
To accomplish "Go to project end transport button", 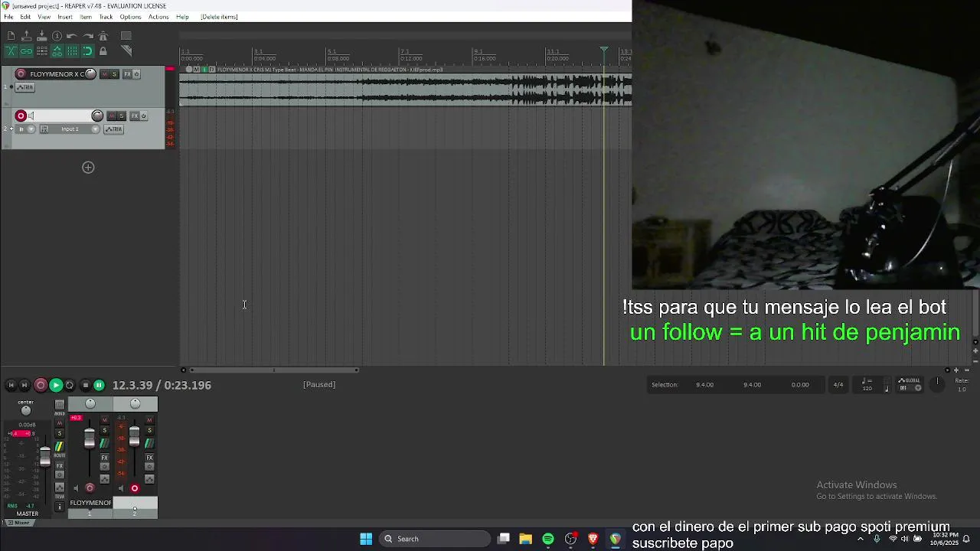I will (24, 386).
